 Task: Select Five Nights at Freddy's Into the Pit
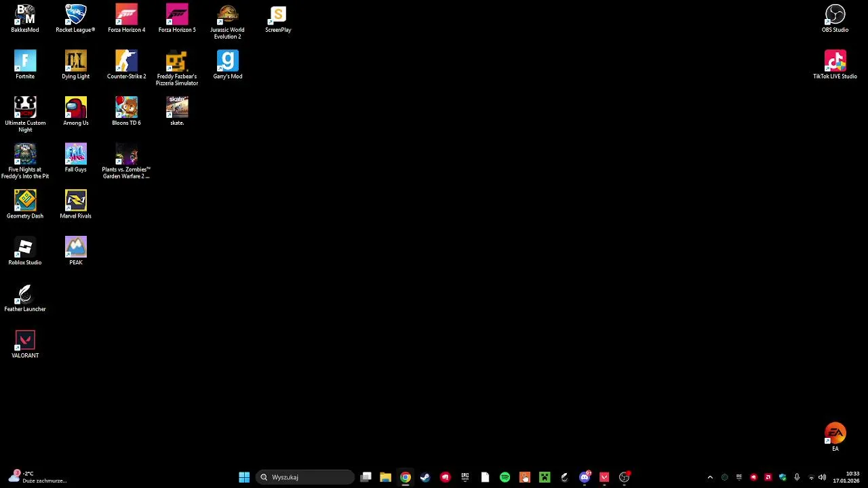click(x=25, y=161)
